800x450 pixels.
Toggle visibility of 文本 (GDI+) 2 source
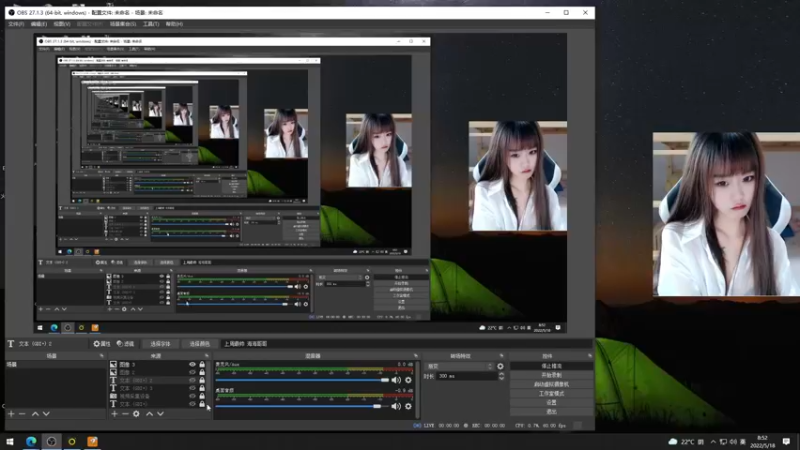[192, 380]
